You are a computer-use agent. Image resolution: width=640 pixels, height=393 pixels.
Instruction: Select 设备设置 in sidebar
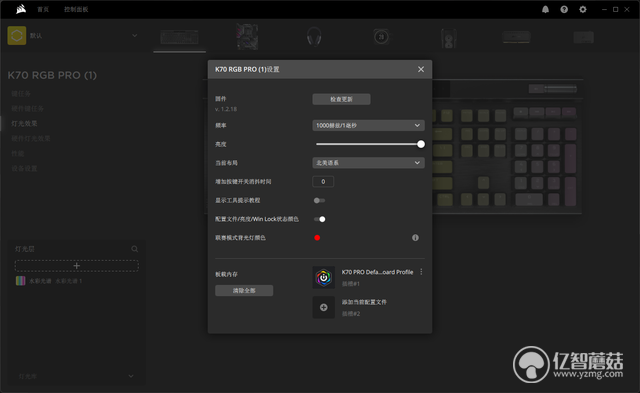[x=24, y=168]
